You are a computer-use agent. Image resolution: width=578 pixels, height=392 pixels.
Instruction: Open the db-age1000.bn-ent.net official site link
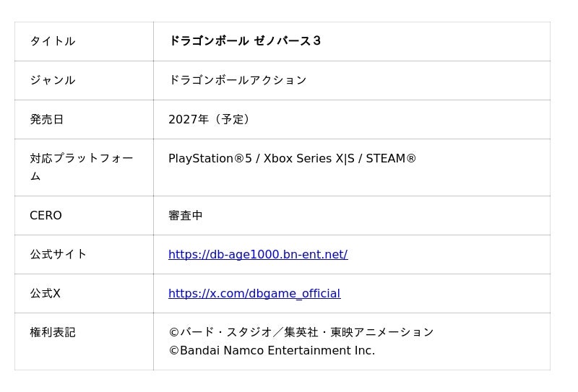(x=258, y=254)
